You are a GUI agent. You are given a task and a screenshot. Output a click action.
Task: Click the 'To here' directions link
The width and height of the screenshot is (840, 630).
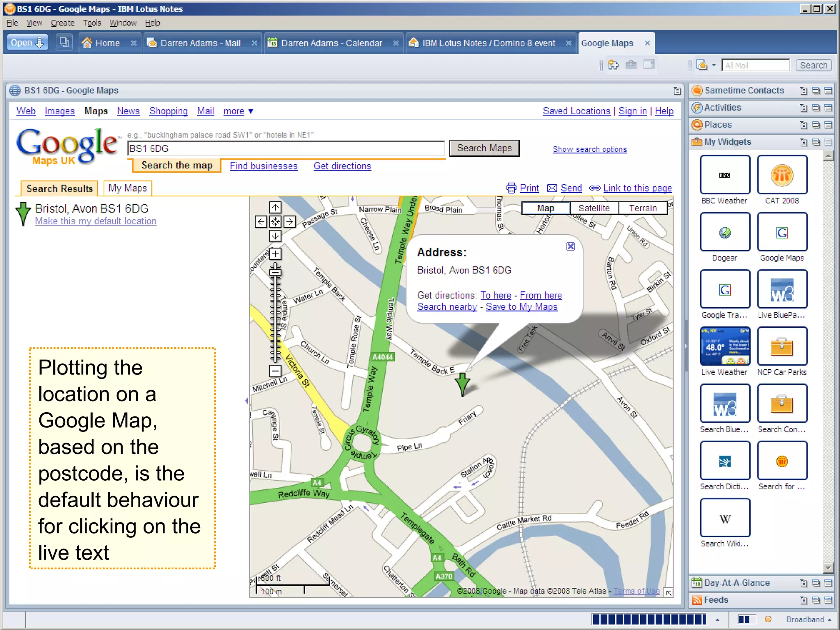coord(495,295)
